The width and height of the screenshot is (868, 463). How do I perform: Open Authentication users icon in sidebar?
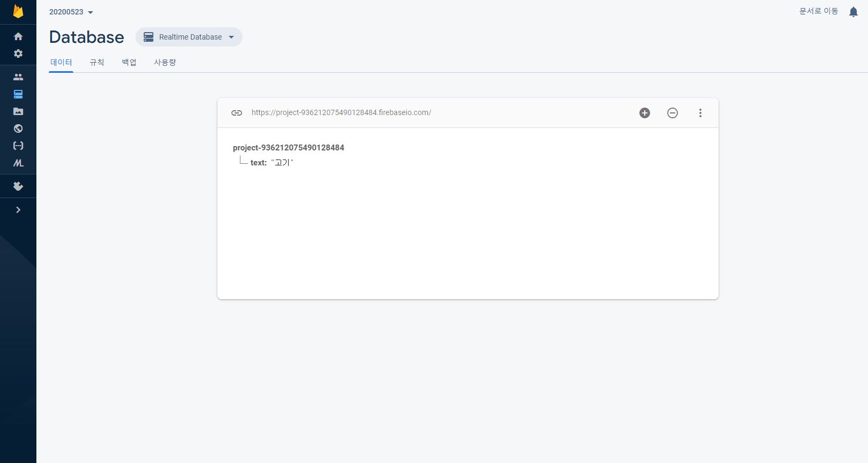pyautogui.click(x=18, y=77)
